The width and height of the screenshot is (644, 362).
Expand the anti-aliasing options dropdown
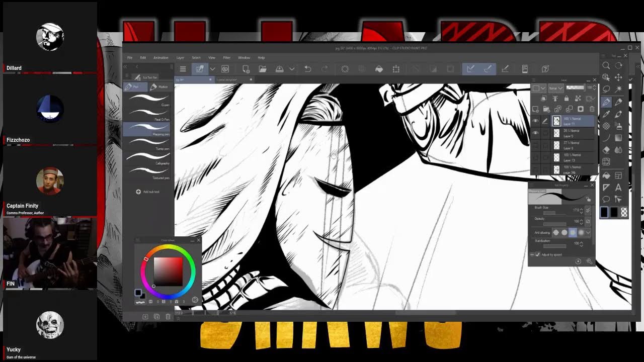click(x=588, y=232)
